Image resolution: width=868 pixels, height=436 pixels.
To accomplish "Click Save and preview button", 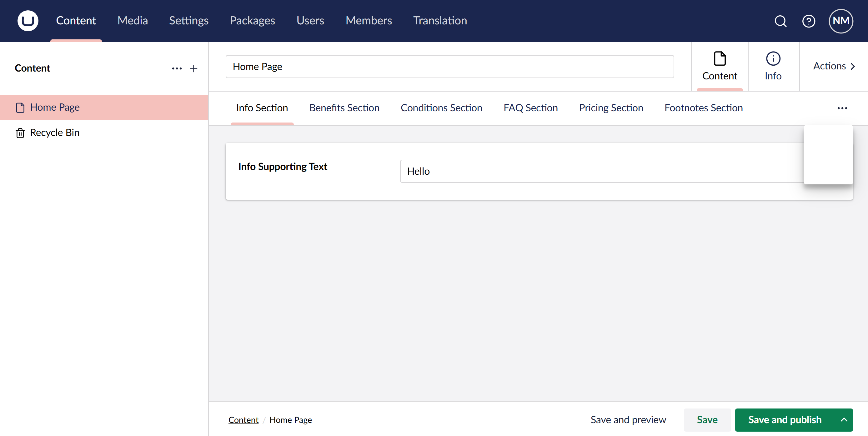I will coord(628,420).
